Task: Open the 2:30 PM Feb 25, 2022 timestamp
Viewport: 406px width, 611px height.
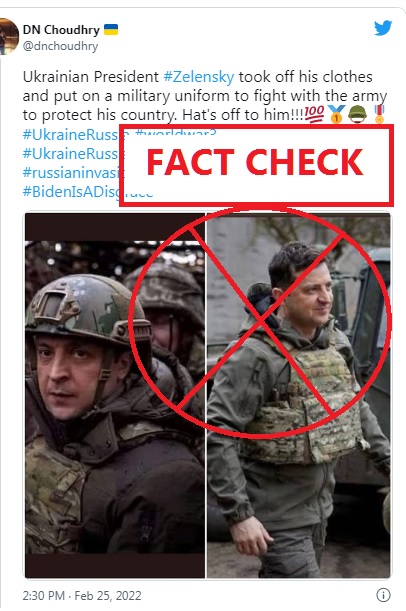Action: (x=82, y=595)
